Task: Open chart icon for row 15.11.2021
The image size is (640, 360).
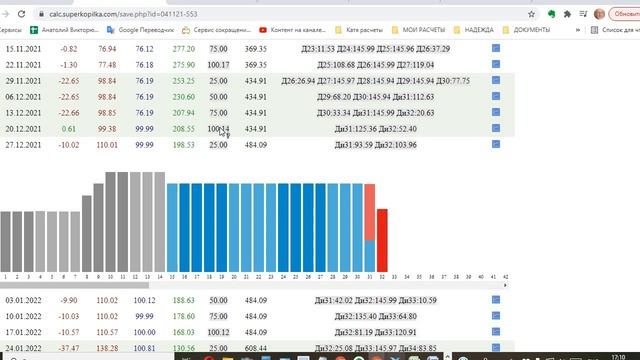Action: pos(496,48)
